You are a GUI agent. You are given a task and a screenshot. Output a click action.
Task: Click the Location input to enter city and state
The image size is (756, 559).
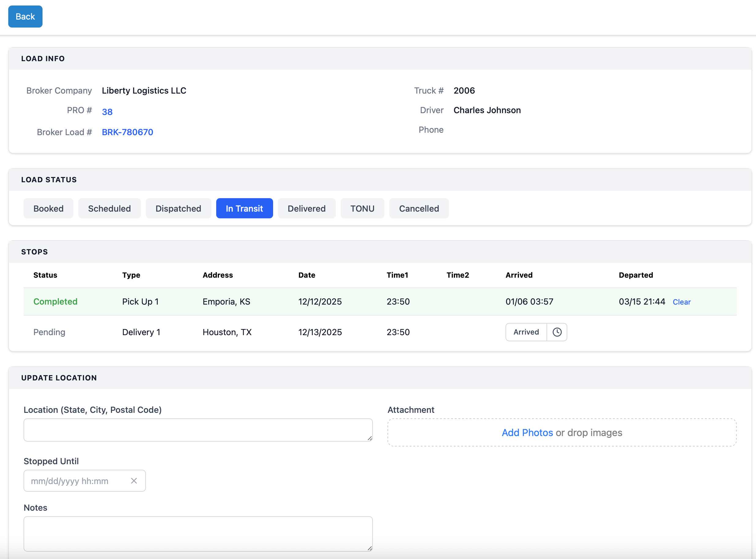[x=198, y=430]
